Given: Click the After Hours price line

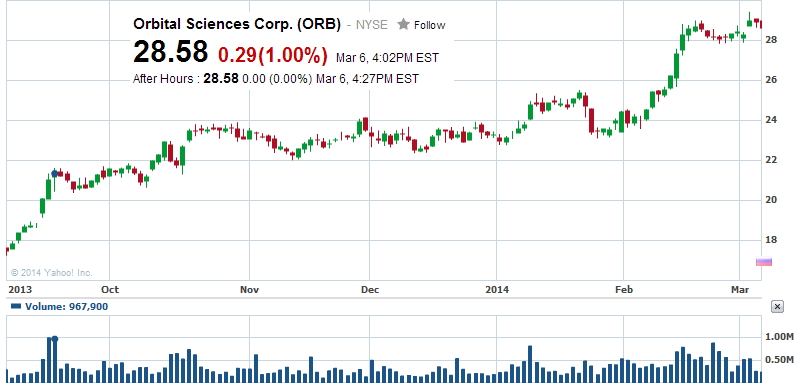Looking at the screenshot, I should tap(276, 79).
